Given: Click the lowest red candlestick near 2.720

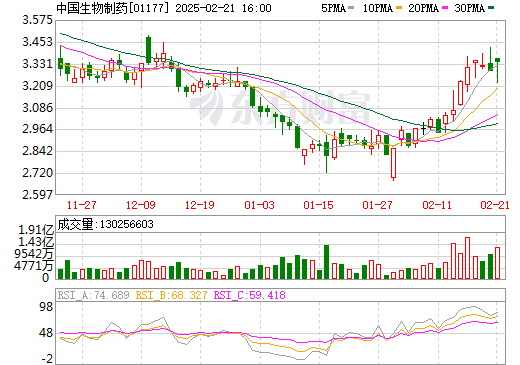Looking at the screenshot, I should (394, 163).
